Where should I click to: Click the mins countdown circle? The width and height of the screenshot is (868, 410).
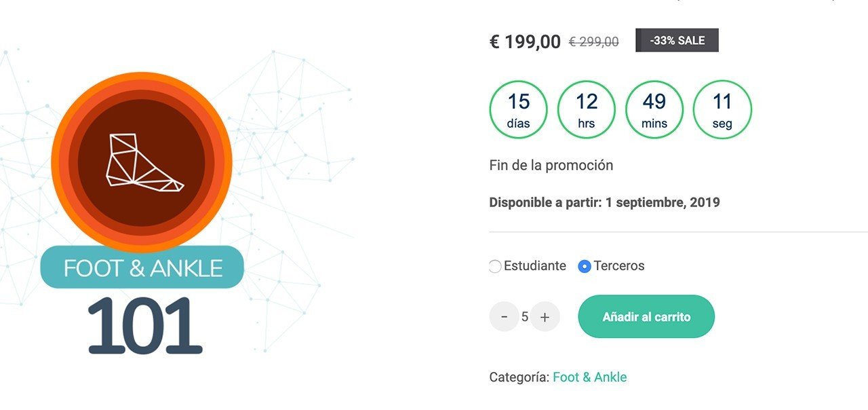tap(654, 110)
